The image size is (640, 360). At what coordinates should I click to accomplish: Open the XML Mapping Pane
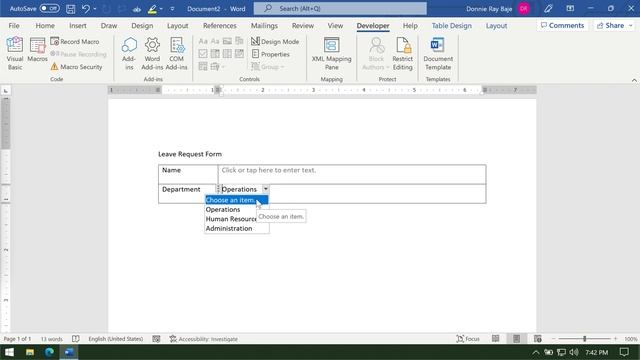click(x=331, y=53)
